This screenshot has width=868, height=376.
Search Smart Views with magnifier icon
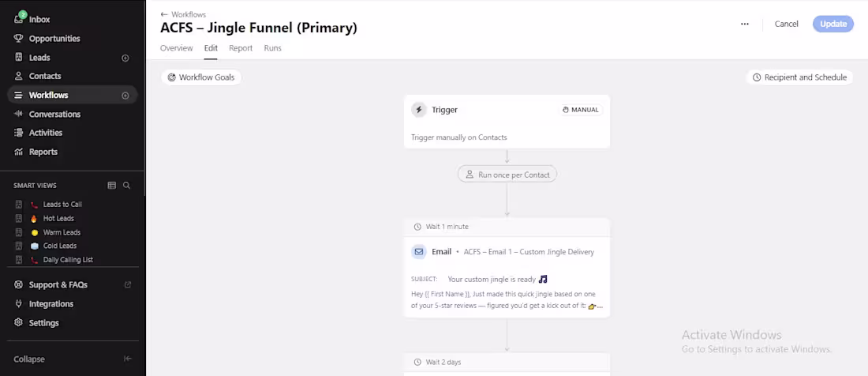(126, 186)
